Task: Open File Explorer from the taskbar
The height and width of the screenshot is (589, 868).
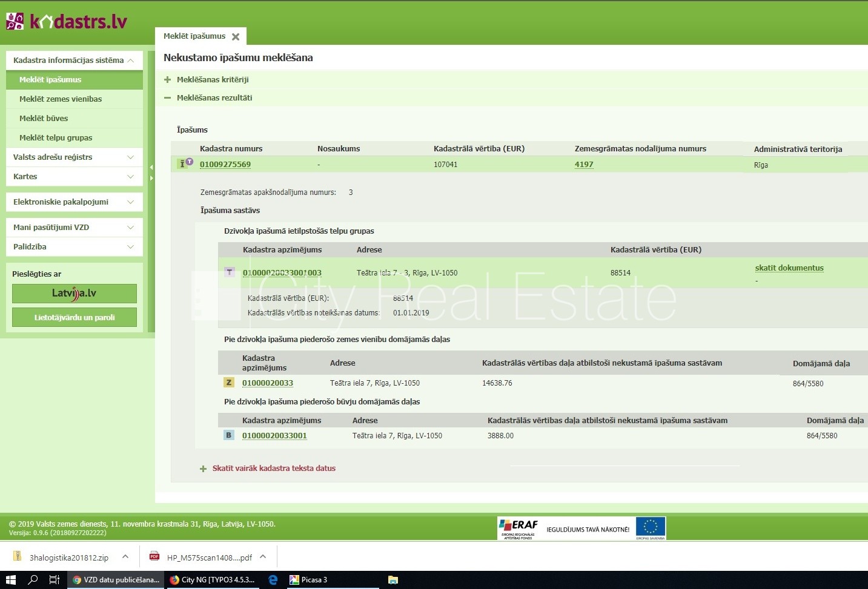Action: [393, 579]
